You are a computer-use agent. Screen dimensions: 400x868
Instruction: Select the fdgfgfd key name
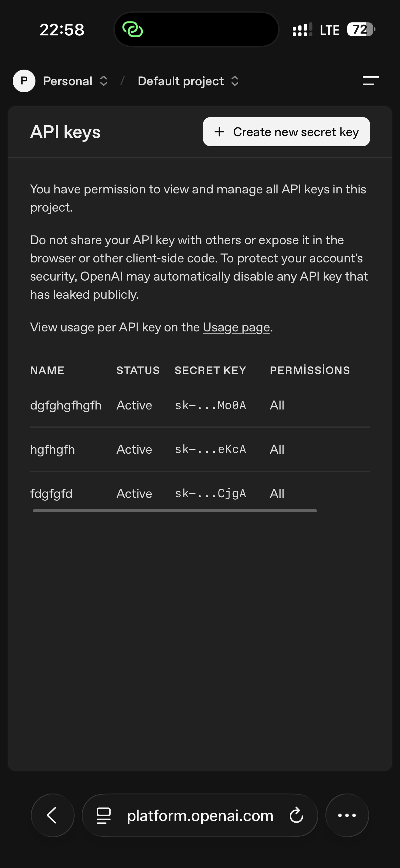pyautogui.click(x=51, y=494)
